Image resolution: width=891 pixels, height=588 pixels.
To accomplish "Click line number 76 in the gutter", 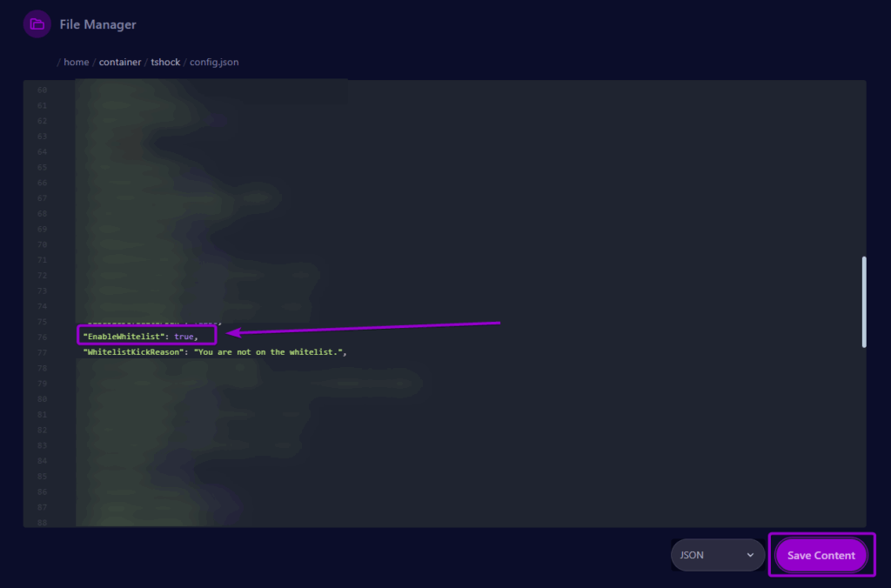I will coord(42,337).
